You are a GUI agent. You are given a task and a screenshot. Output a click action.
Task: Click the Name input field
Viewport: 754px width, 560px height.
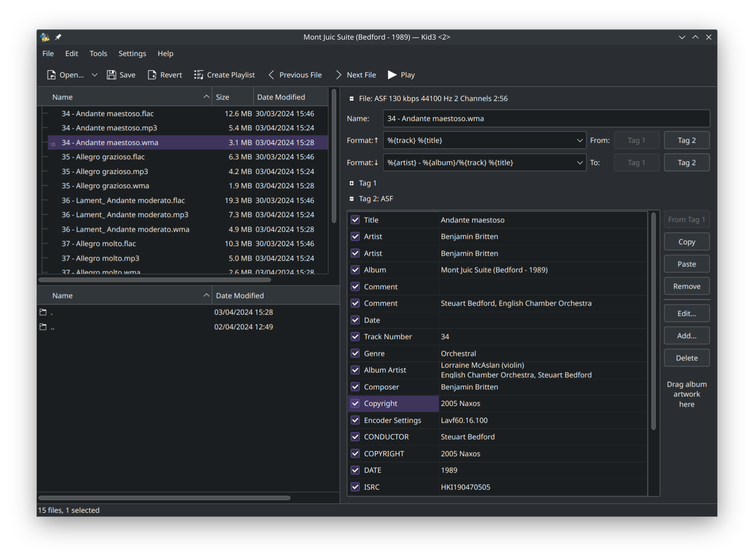(x=547, y=118)
